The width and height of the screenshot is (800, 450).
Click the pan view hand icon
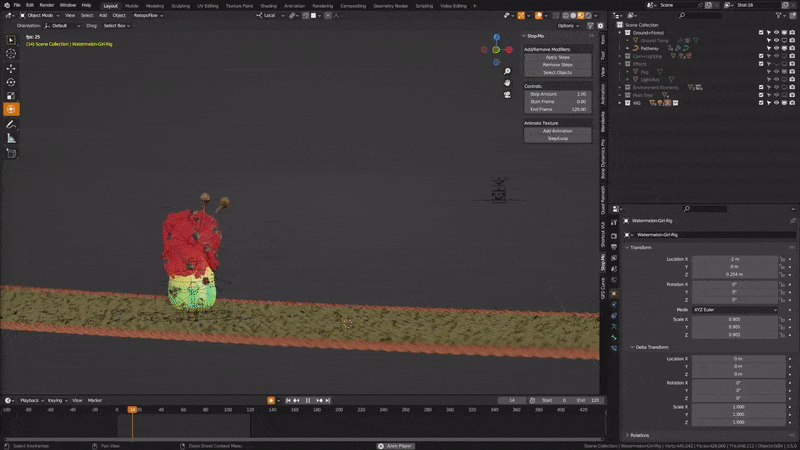point(507,83)
